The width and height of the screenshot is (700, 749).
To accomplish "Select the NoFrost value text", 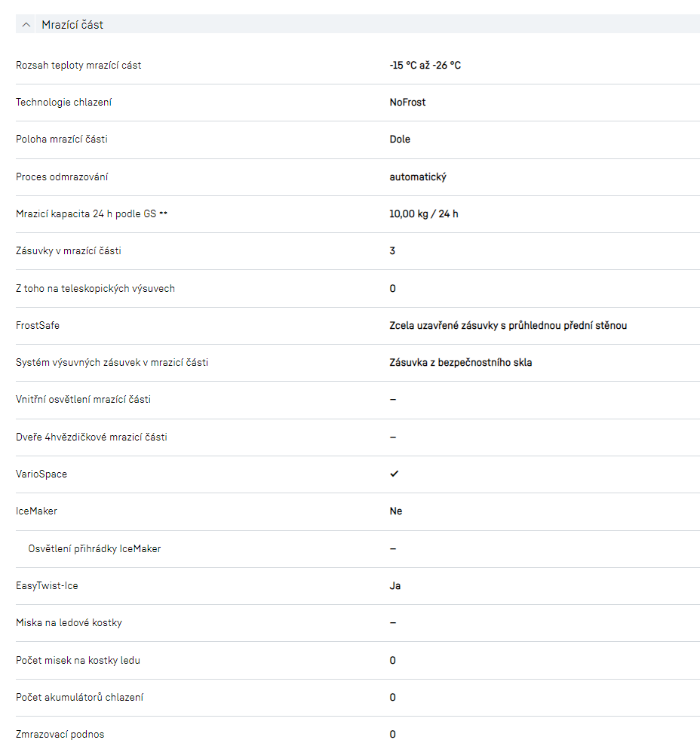I will click(x=407, y=103).
